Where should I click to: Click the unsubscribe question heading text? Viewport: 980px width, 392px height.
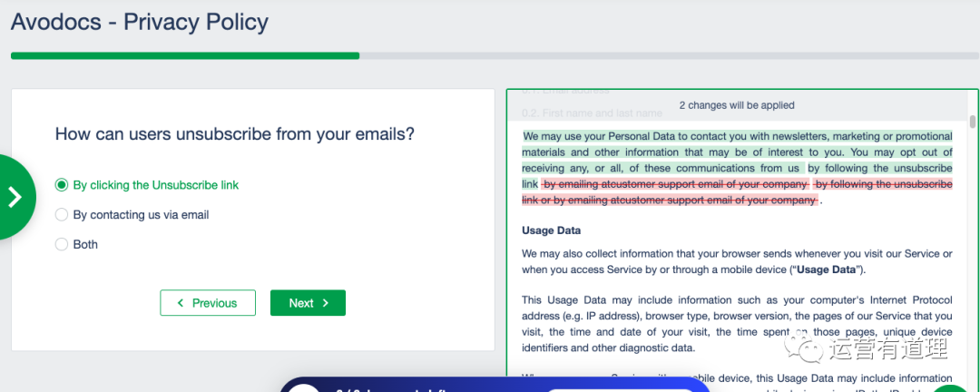235,134
